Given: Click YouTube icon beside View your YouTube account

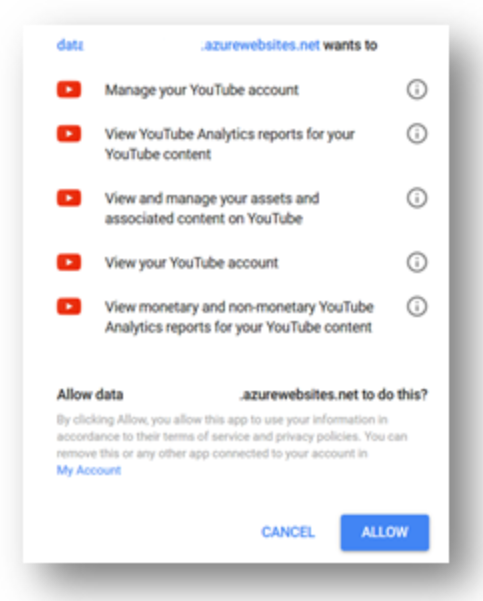Looking at the screenshot, I should pyautogui.click(x=69, y=263).
